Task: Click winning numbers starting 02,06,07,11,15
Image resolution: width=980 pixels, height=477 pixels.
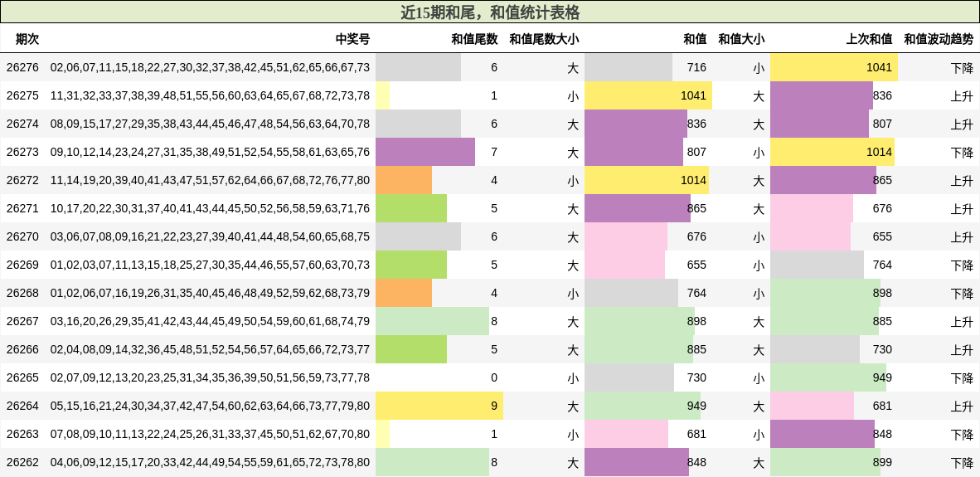Action: pyautogui.click(x=210, y=67)
